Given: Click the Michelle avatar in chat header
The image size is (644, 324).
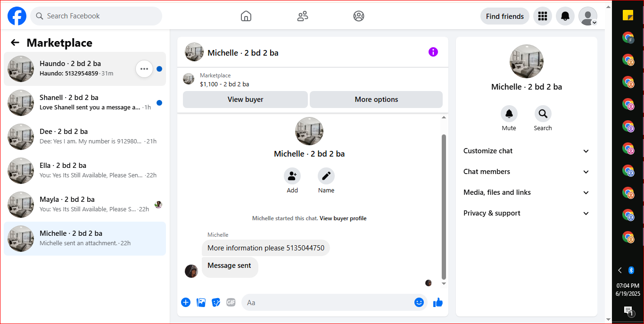Looking at the screenshot, I should (194, 52).
